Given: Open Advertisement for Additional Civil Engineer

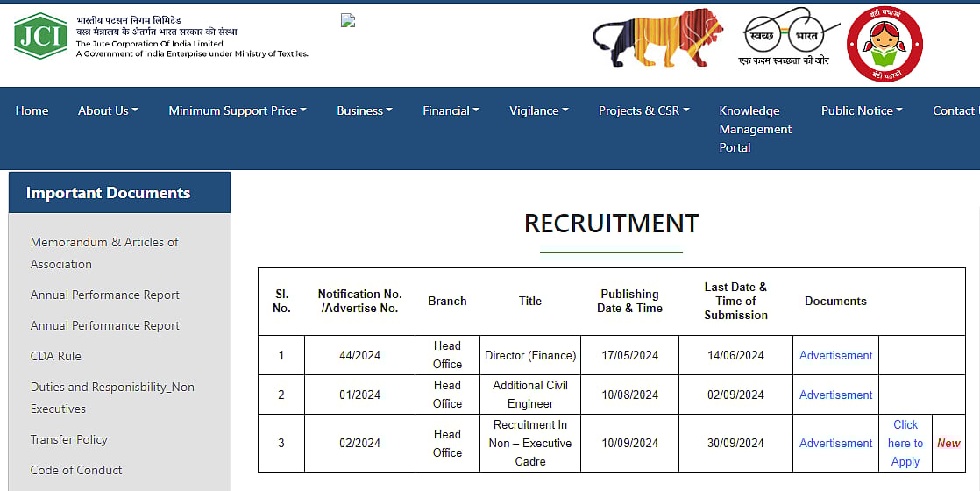Looking at the screenshot, I should 835,395.
